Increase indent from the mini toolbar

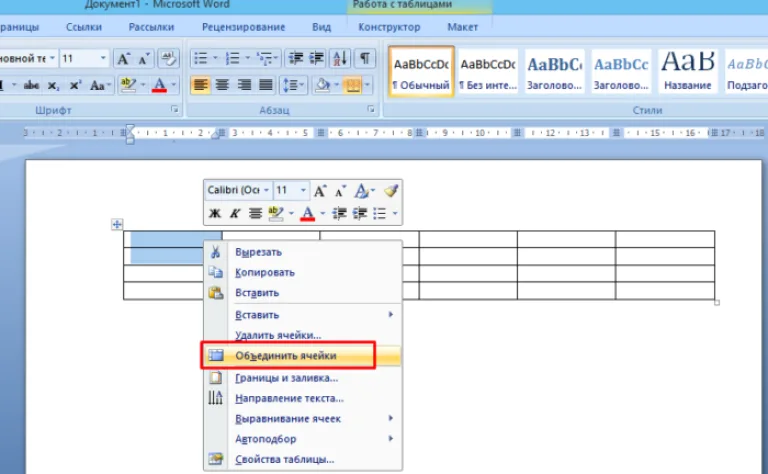[360, 213]
